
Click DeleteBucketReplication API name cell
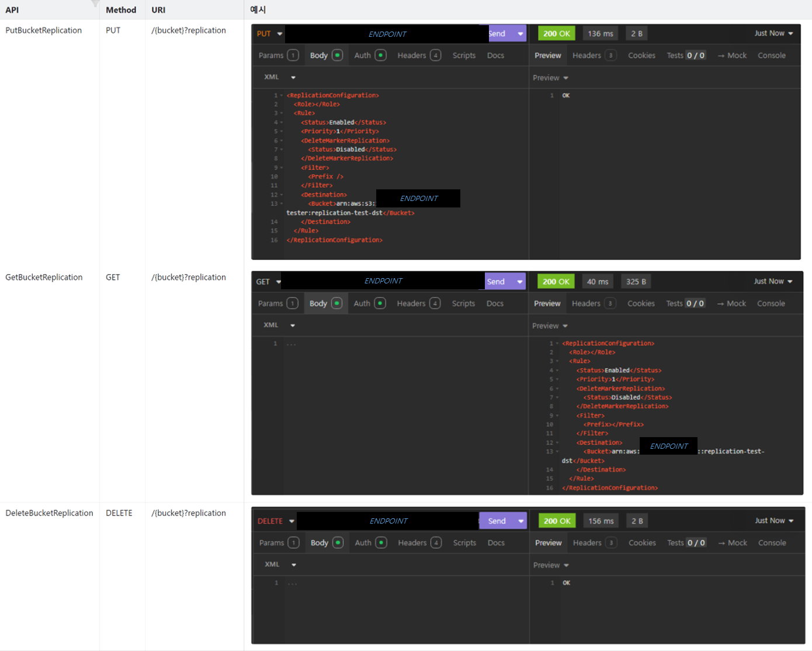coord(49,513)
